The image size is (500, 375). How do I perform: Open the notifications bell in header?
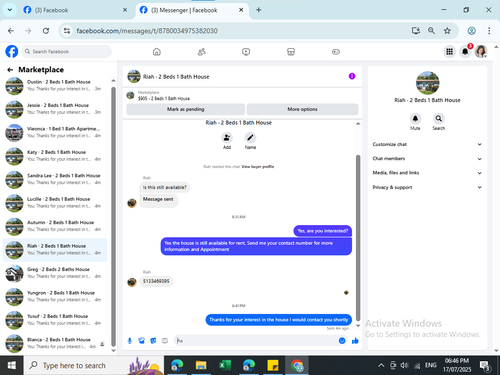[465, 52]
